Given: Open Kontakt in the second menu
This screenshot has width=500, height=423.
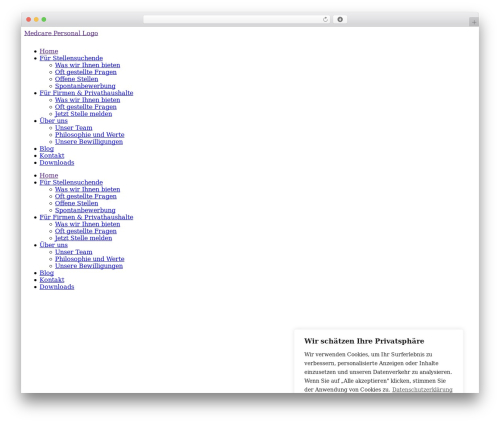Looking at the screenshot, I should [x=52, y=280].
